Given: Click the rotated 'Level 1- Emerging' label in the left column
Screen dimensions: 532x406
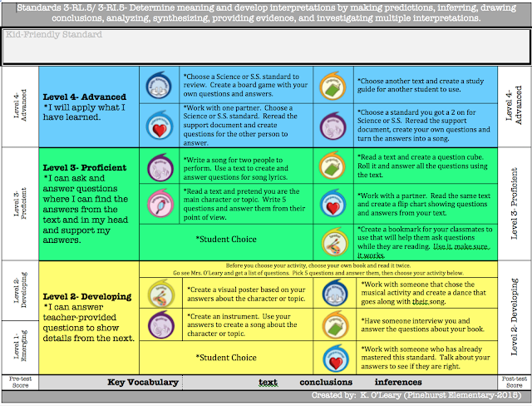Looking at the screenshot, I should [x=20, y=345].
